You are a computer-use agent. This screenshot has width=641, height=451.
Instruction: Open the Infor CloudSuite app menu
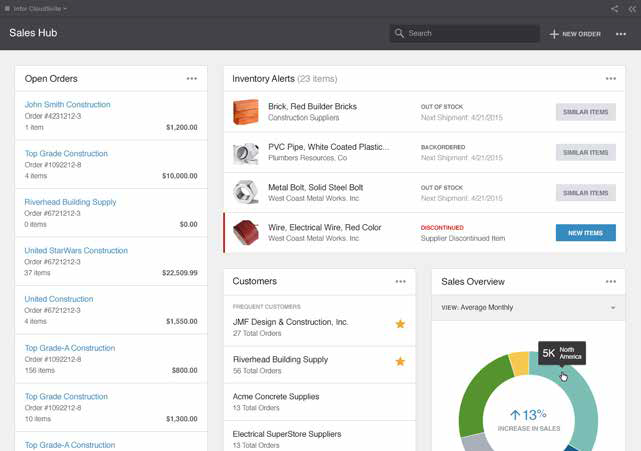36,8
